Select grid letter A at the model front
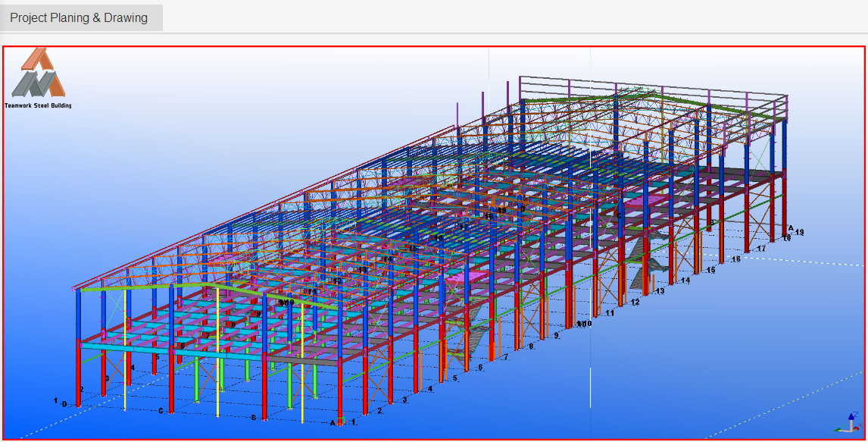This screenshot has height=442, width=868. tap(332, 422)
